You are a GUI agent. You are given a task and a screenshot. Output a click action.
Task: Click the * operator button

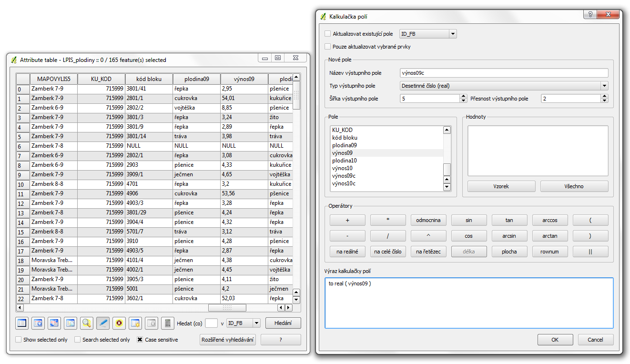(388, 220)
